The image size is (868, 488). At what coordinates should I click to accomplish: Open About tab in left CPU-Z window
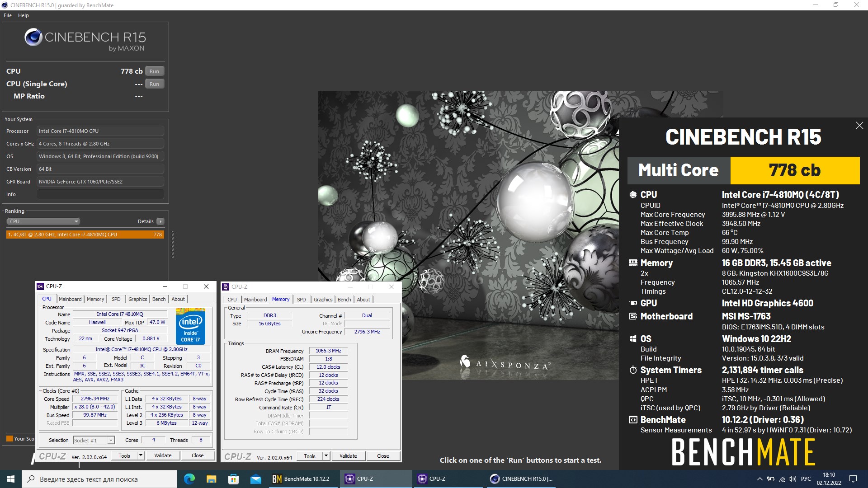(x=178, y=299)
